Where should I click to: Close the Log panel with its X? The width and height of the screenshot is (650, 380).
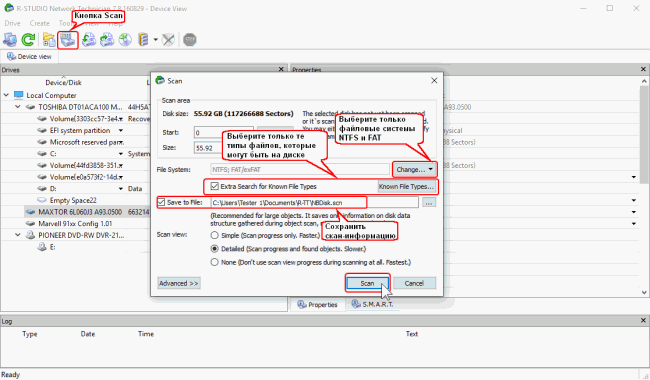coord(643,320)
